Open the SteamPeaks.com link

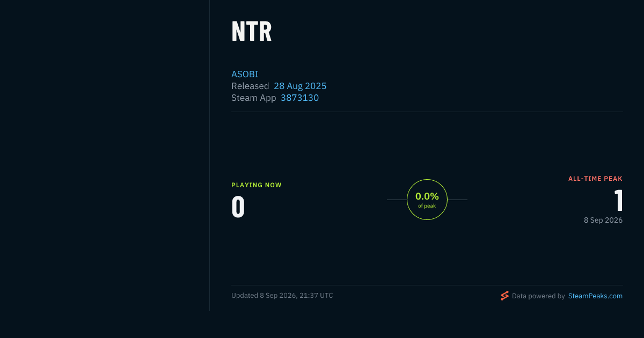595,296
